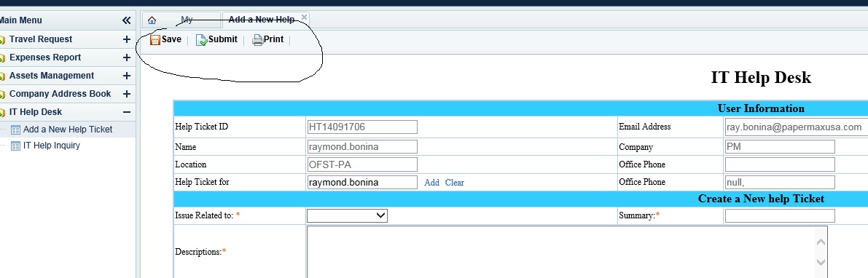Click the Save button label

171,39
